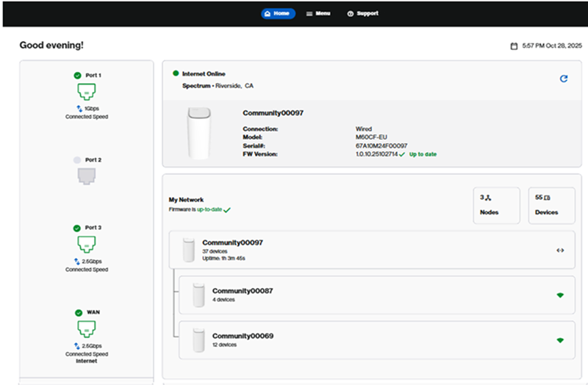Click the router thumbnail for Community00069
Screen dimensions: 588x385
point(198,340)
